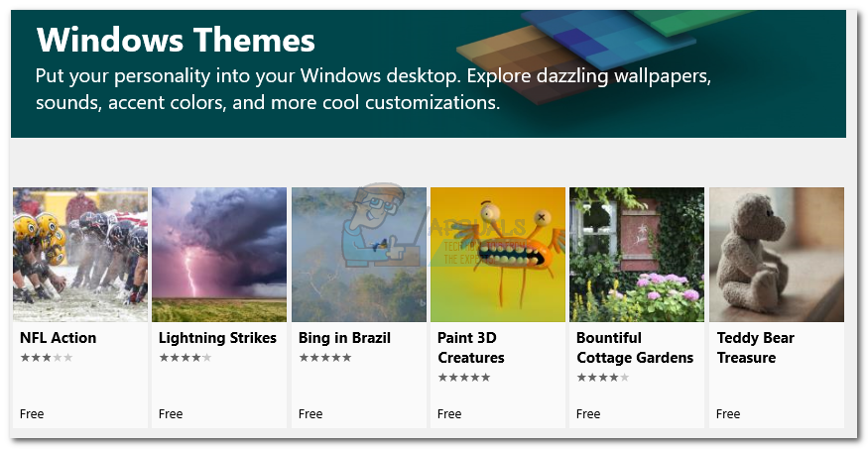868x449 pixels.
Task: Open the NFL Action theme thumbnail image
Action: [80, 255]
